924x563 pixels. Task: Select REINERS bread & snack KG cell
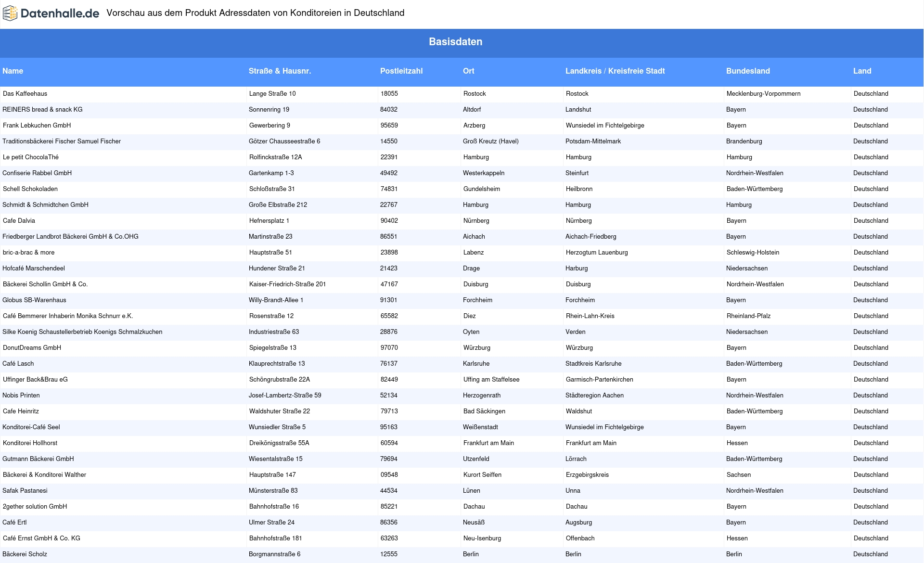click(42, 110)
